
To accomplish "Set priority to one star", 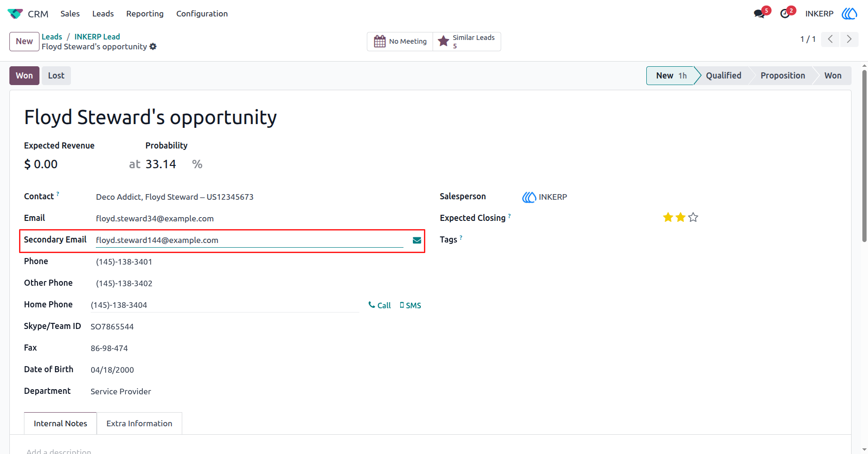I will pyautogui.click(x=668, y=217).
